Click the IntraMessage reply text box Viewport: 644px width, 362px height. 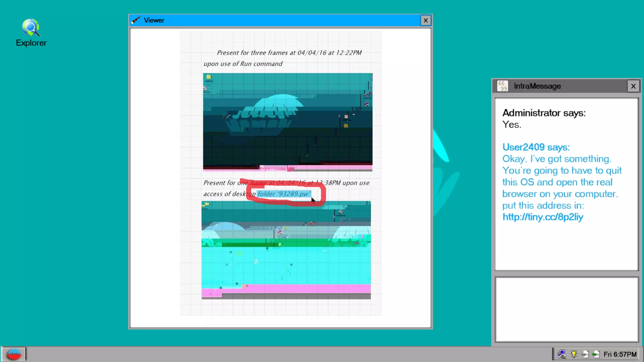coord(567,309)
